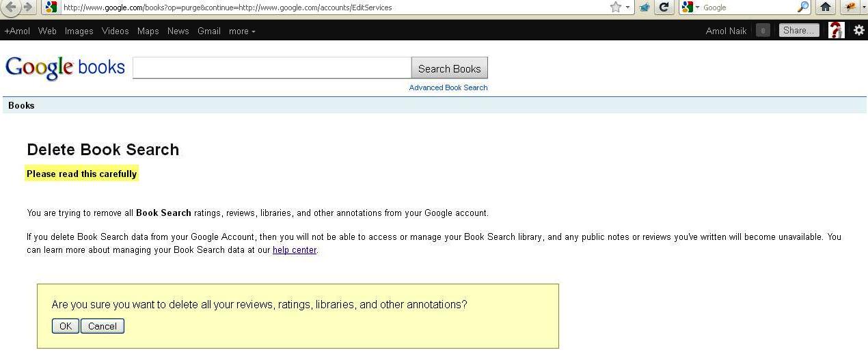Click Cancel to abort deletion
The image size is (868, 352).
click(x=103, y=326)
